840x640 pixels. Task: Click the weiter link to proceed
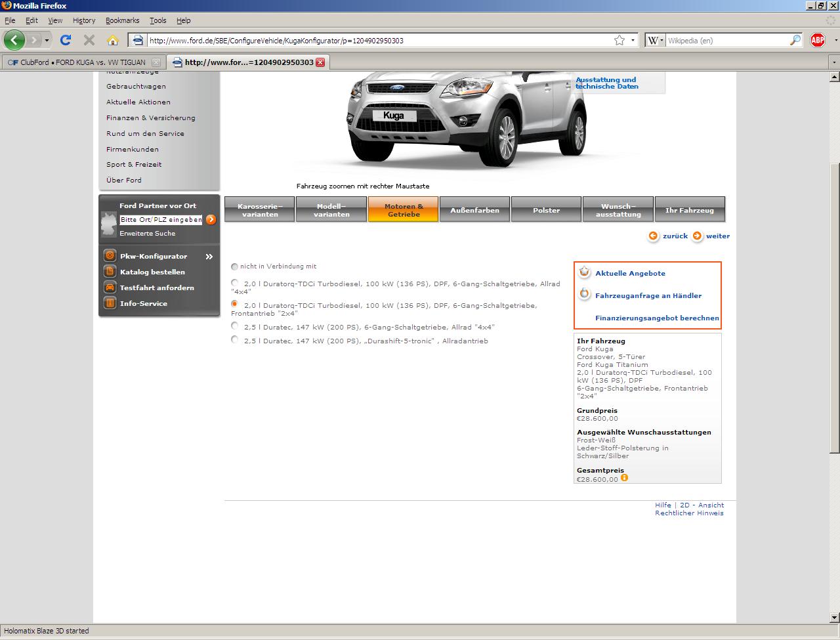(717, 236)
